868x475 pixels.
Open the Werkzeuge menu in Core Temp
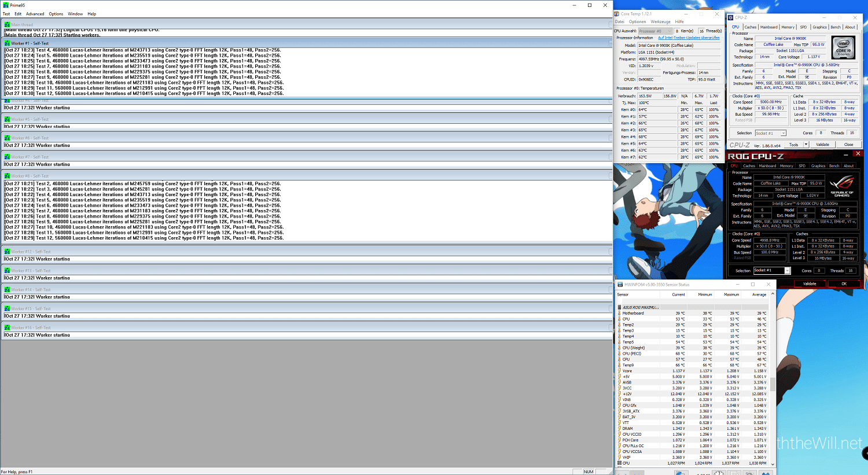pyautogui.click(x=660, y=22)
